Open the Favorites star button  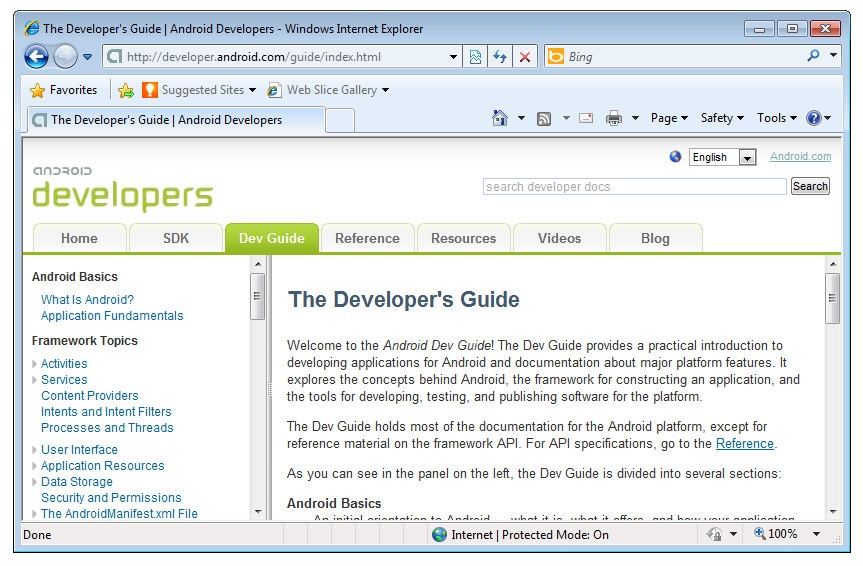[x=64, y=90]
